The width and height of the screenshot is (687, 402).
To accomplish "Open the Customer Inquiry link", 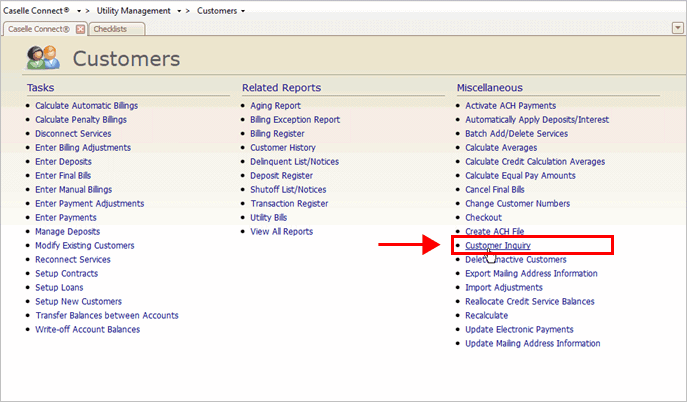I will point(495,245).
